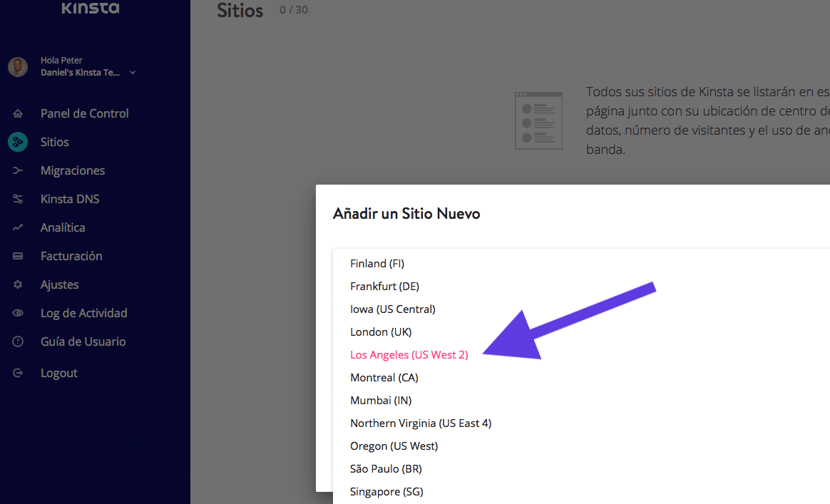This screenshot has height=504, width=830.
Task: Click the Hola Peter greeting text
Action: 61,61
